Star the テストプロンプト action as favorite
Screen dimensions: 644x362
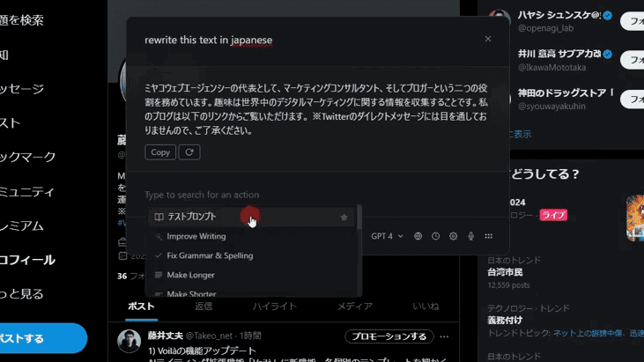[x=344, y=218]
